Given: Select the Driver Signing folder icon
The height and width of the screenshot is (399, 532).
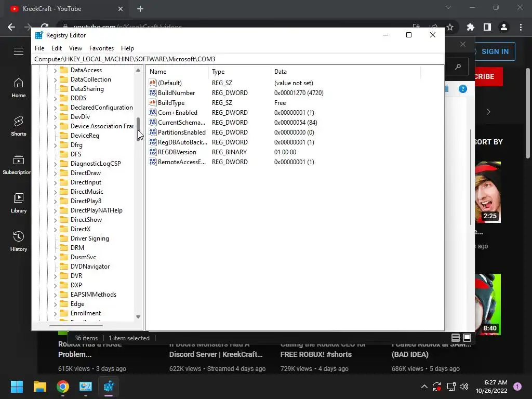Looking at the screenshot, I should click(64, 238).
